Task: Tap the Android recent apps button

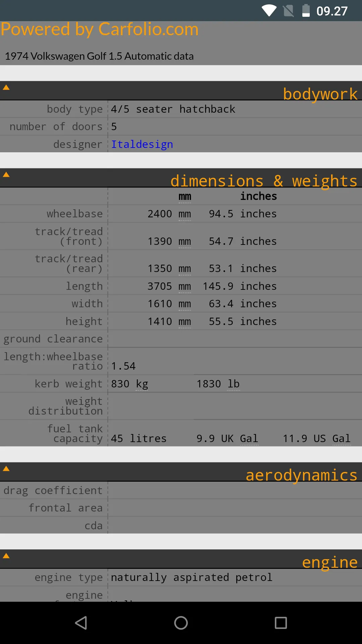Action: pyautogui.click(x=281, y=623)
